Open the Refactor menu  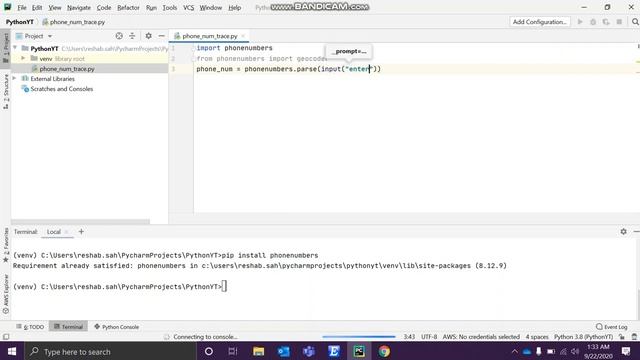click(128, 7)
